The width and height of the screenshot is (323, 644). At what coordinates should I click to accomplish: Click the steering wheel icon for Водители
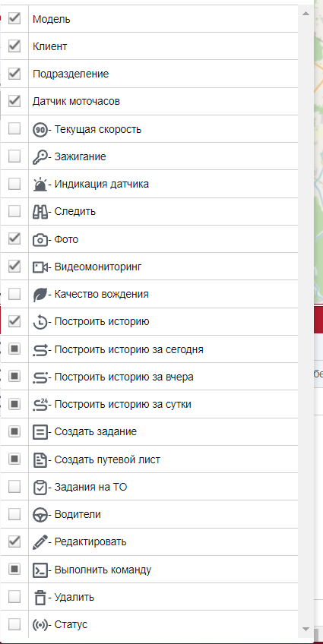point(40,515)
